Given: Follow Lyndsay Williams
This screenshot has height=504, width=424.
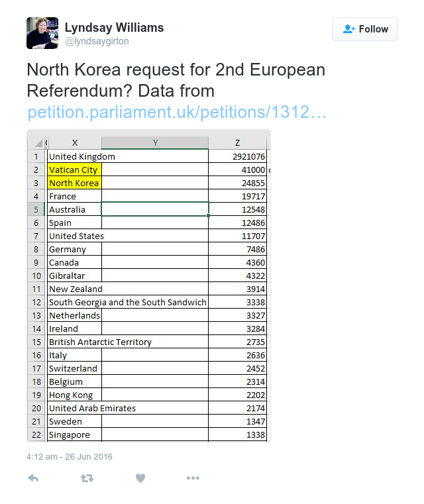Looking at the screenshot, I should tap(364, 29).
